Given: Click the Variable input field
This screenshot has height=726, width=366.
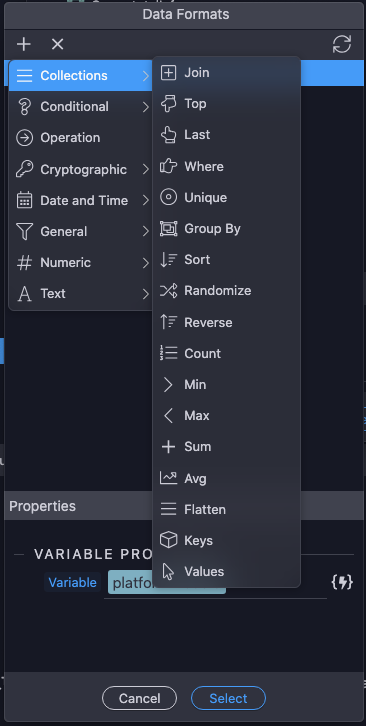Looking at the screenshot, I should [x=215, y=582].
